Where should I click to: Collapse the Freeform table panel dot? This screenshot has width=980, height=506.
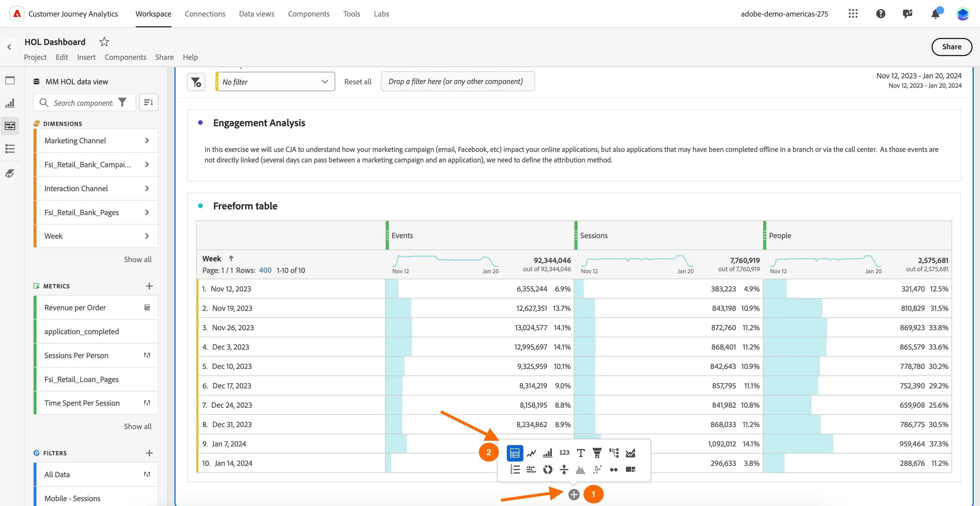pos(200,206)
